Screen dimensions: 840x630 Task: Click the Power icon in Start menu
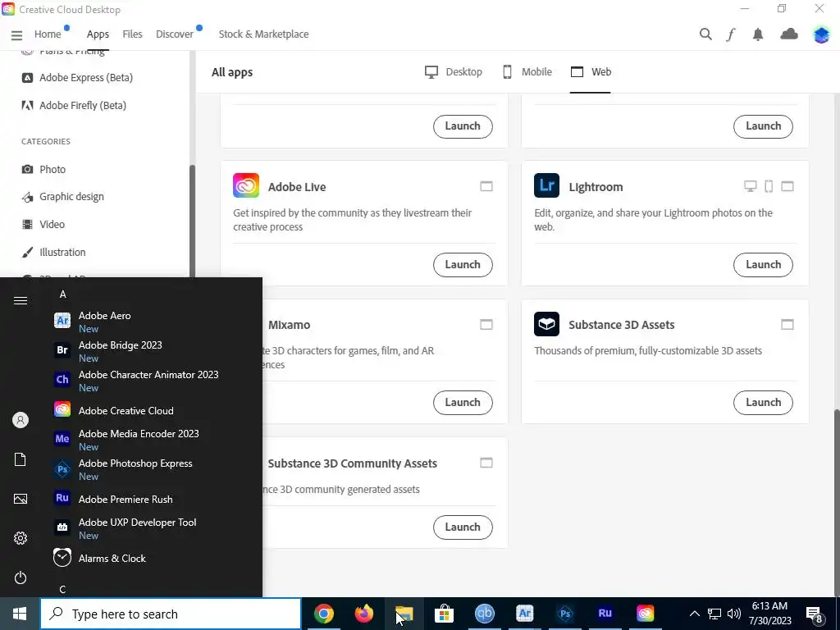pyautogui.click(x=21, y=577)
